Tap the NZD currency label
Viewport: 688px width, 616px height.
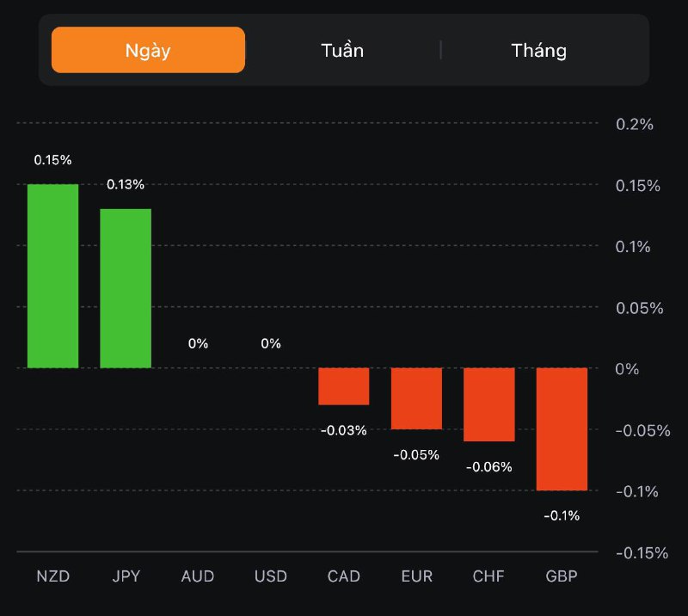pos(52,576)
